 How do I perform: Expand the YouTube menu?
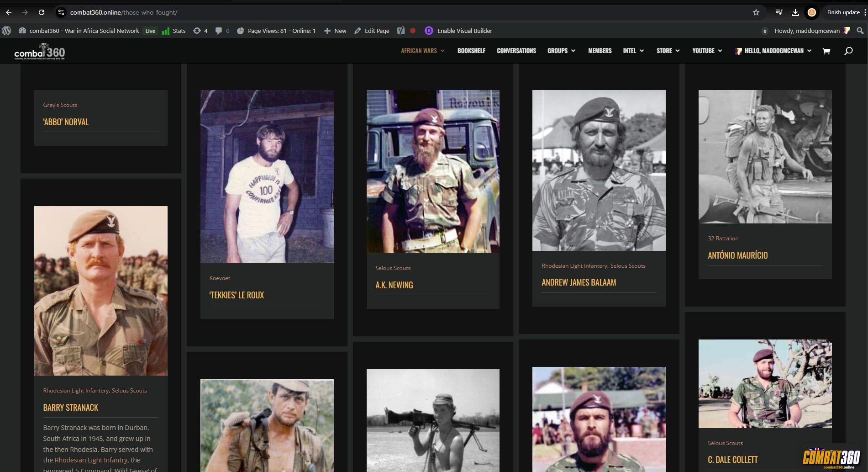pyautogui.click(x=707, y=51)
